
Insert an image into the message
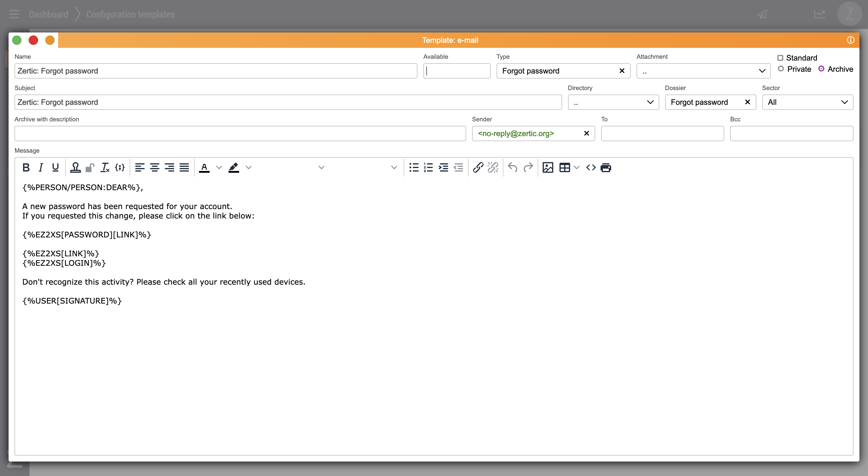click(x=548, y=167)
